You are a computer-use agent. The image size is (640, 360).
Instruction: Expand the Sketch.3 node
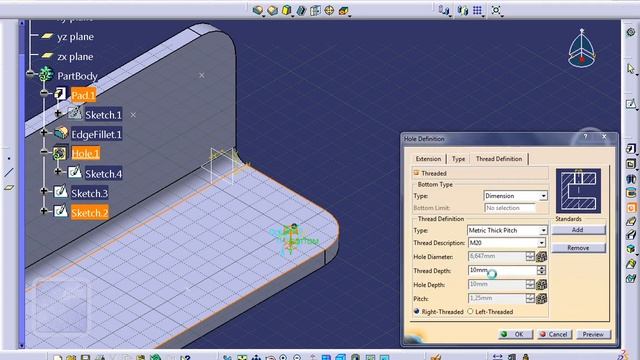click(44, 191)
